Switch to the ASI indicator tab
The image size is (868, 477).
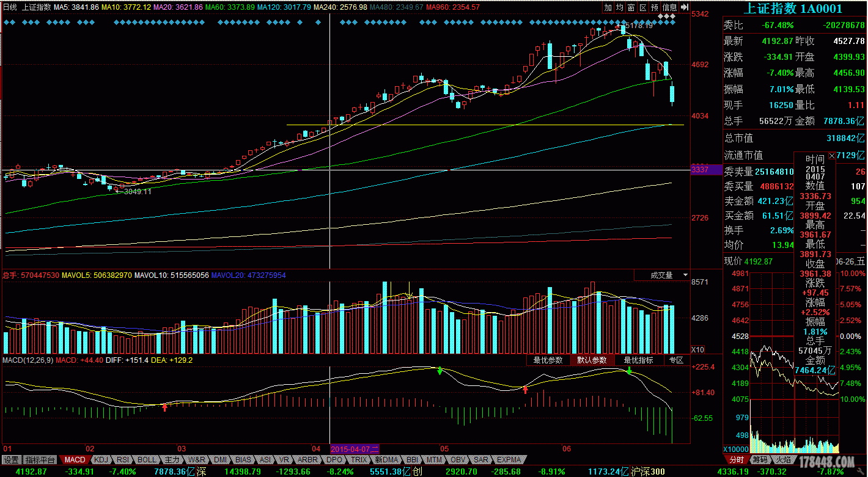(x=265, y=460)
